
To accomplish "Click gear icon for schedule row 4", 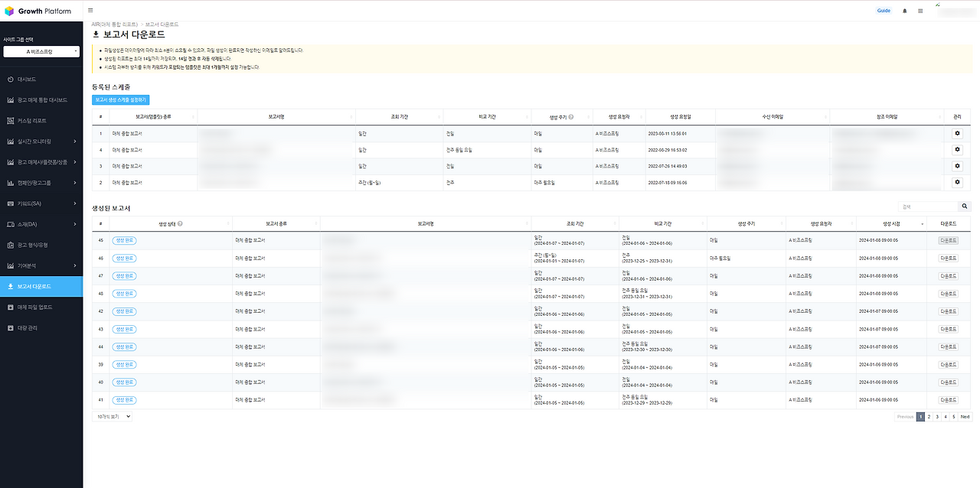I will [956, 149].
